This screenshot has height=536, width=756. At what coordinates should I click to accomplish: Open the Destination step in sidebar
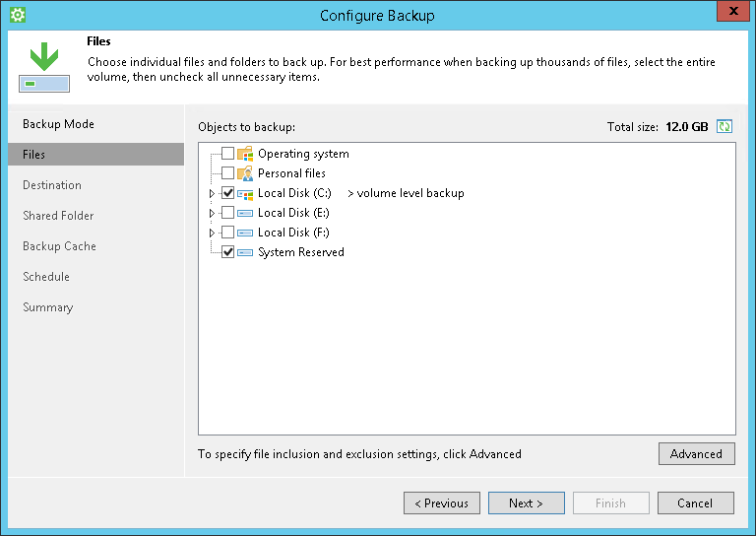click(52, 185)
